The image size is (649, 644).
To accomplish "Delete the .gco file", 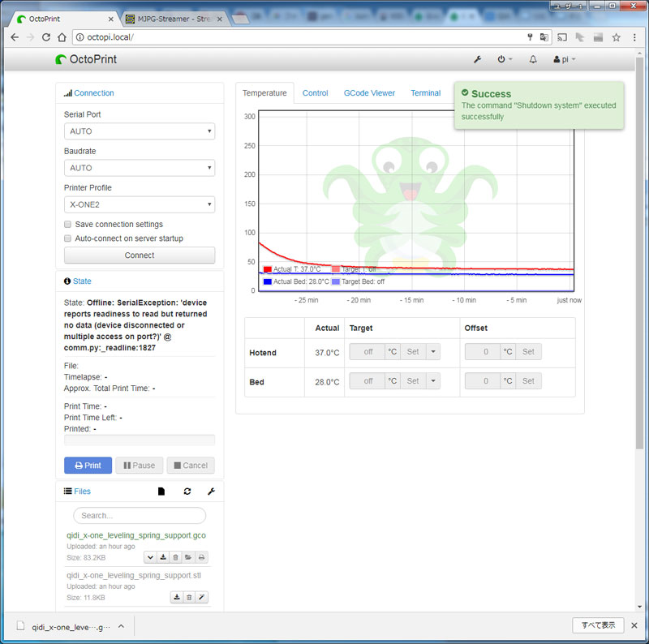I will (x=175, y=557).
